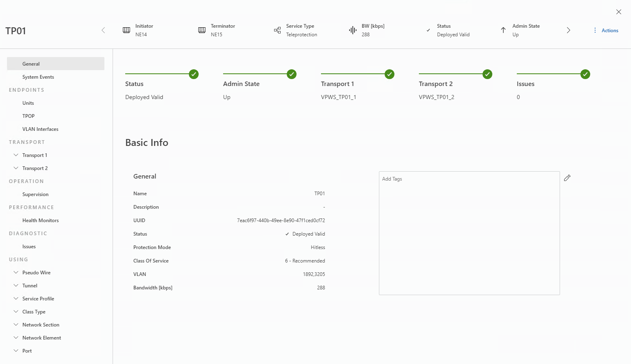Image resolution: width=631 pixels, height=364 pixels.
Task: Click the pencil edit tags icon
Action: pos(567,178)
